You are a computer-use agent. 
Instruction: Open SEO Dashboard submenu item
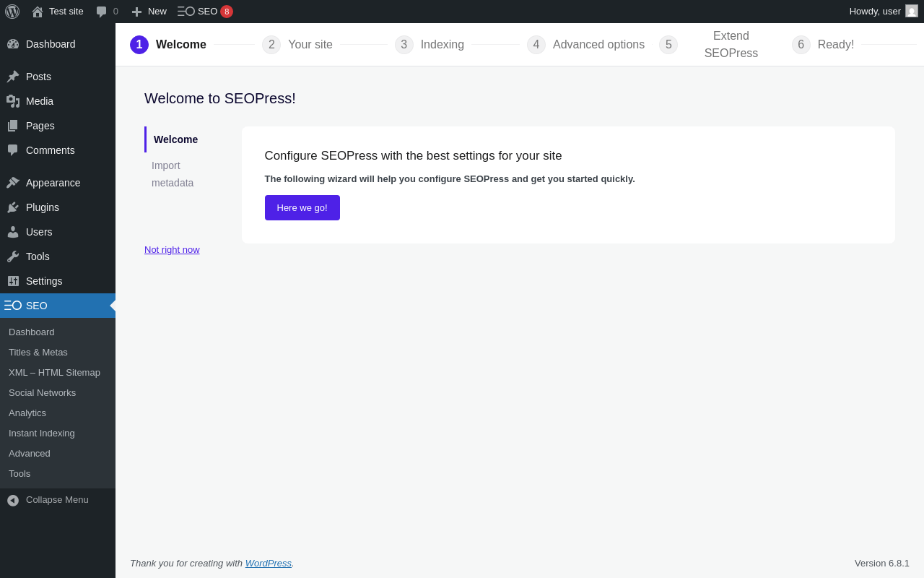32,332
